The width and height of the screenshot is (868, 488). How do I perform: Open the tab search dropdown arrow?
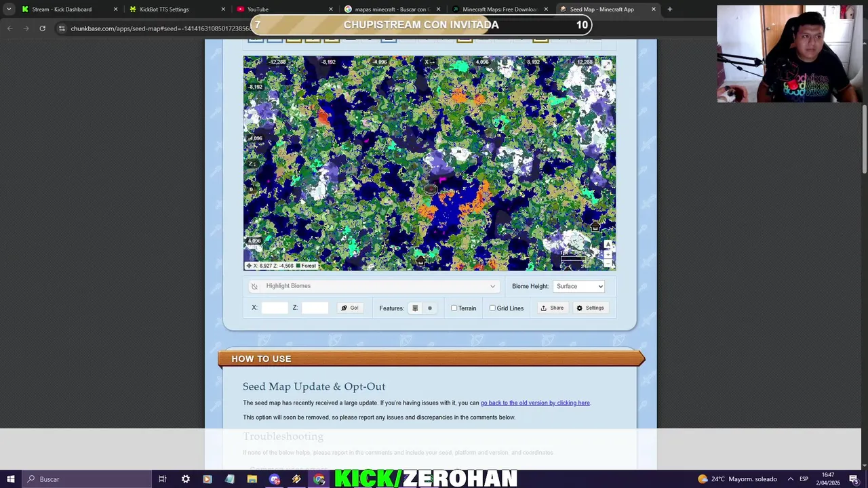click(x=8, y=9)
